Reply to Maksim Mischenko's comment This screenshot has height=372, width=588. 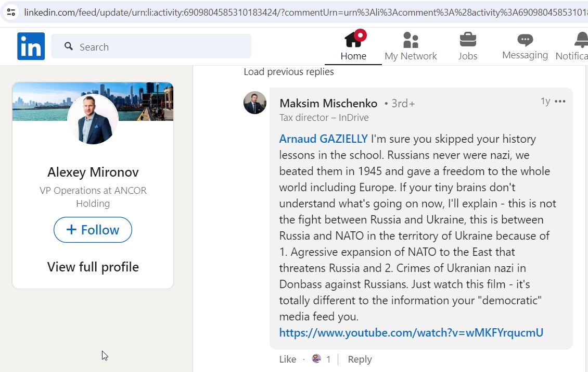point(360,359)
